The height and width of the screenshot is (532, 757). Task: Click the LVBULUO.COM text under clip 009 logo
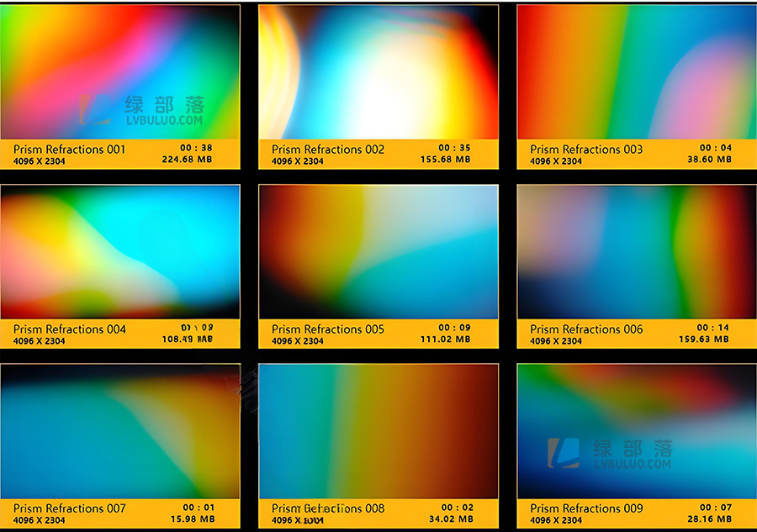click(633, 464)
